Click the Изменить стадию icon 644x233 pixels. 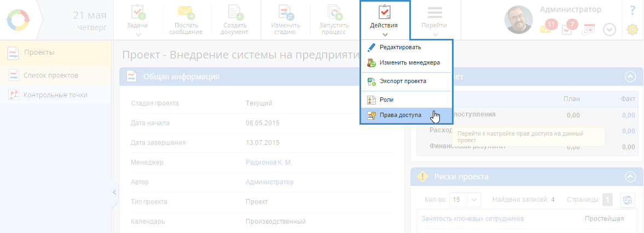point(285,13)
